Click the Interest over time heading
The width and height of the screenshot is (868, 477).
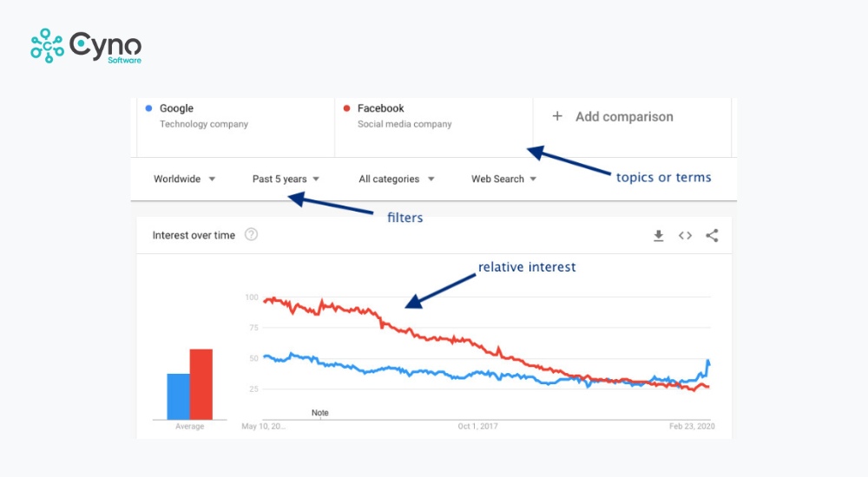pos(194,235)
